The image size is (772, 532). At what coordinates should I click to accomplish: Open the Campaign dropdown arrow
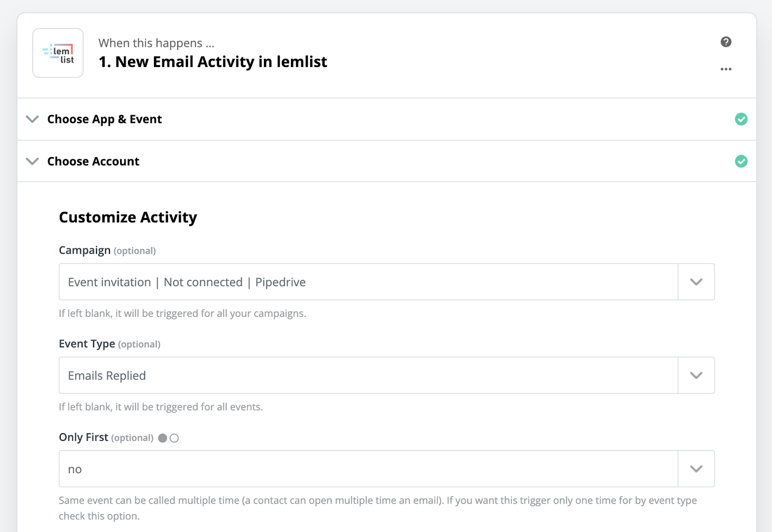pos(696,282)
